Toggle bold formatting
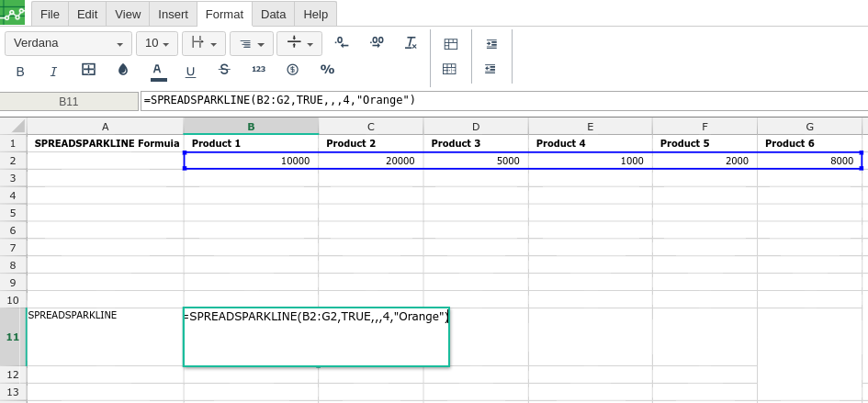 (20, 72)
